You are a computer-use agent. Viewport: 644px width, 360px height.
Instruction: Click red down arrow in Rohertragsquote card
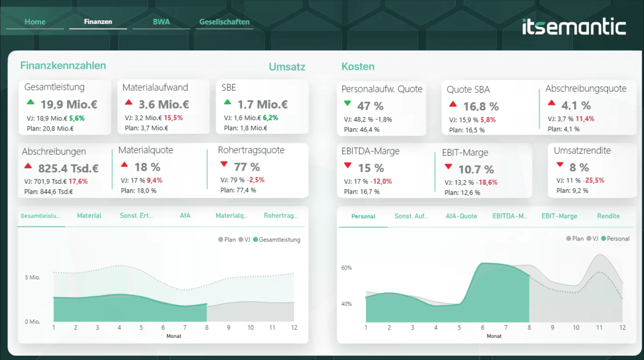tap(224, 164)
